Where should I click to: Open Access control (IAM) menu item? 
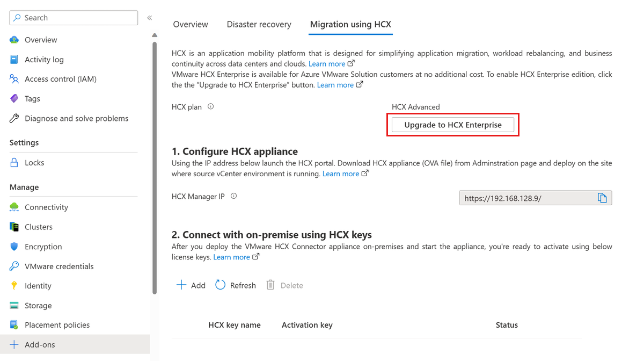(x=61, y=79)
